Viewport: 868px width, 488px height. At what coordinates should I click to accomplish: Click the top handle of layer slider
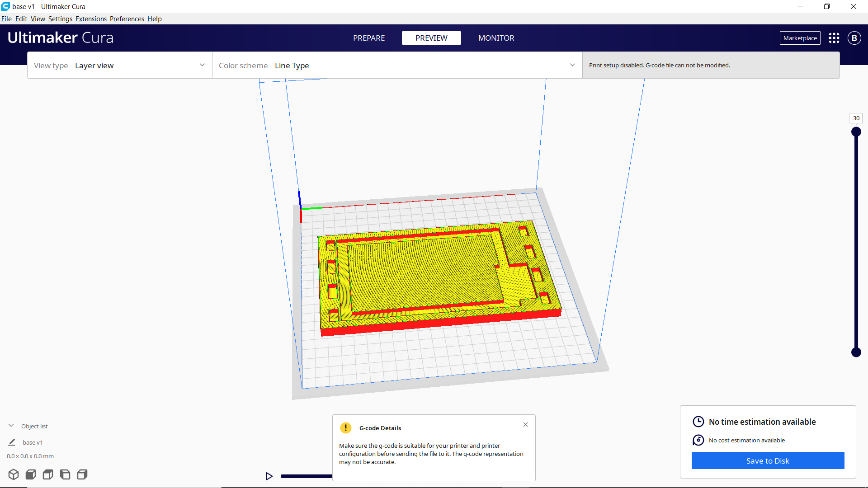pyautogui.click(x=856, y=132)
